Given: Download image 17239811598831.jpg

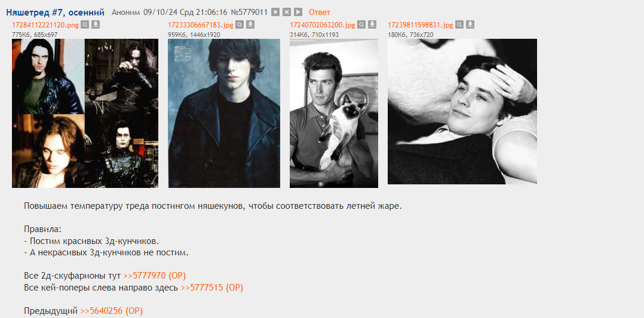Looking at the screenshot, I should [x=470, y=24].
